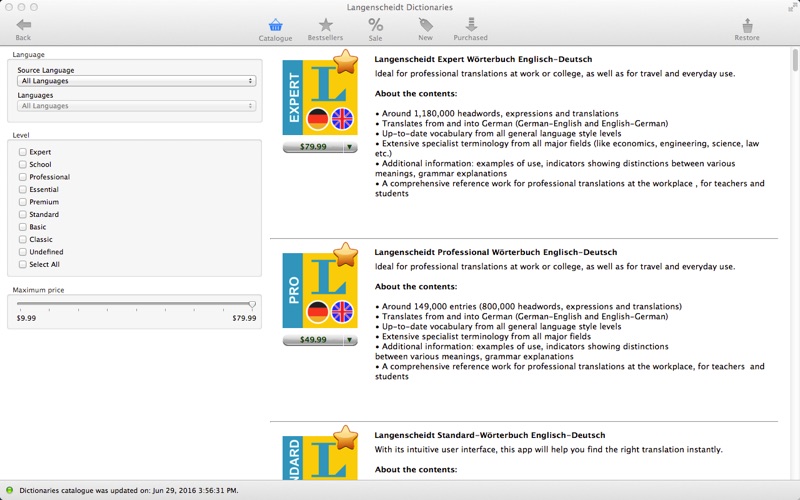Screen dimensions: 800x500
Task: Expand the $79.99 price arrow menu
Action: coord(349,147)
